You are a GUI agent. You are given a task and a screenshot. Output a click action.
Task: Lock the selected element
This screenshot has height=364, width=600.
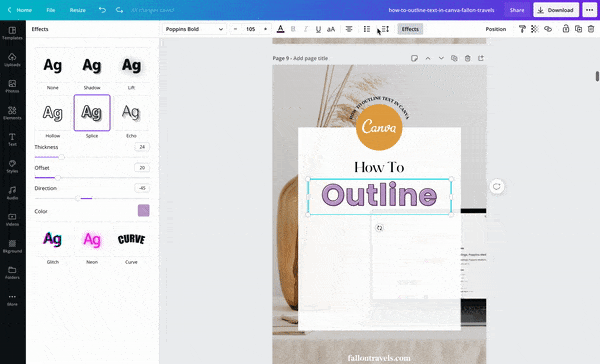pyautogui.click(x=566, y=29)
